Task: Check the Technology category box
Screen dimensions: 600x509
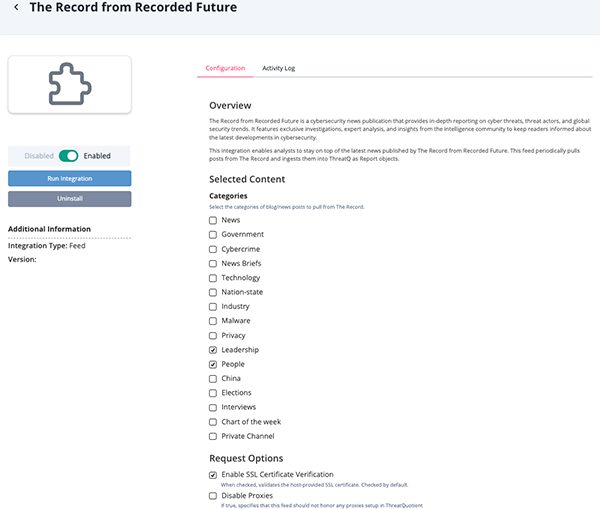Action: (x=213, y=278)
